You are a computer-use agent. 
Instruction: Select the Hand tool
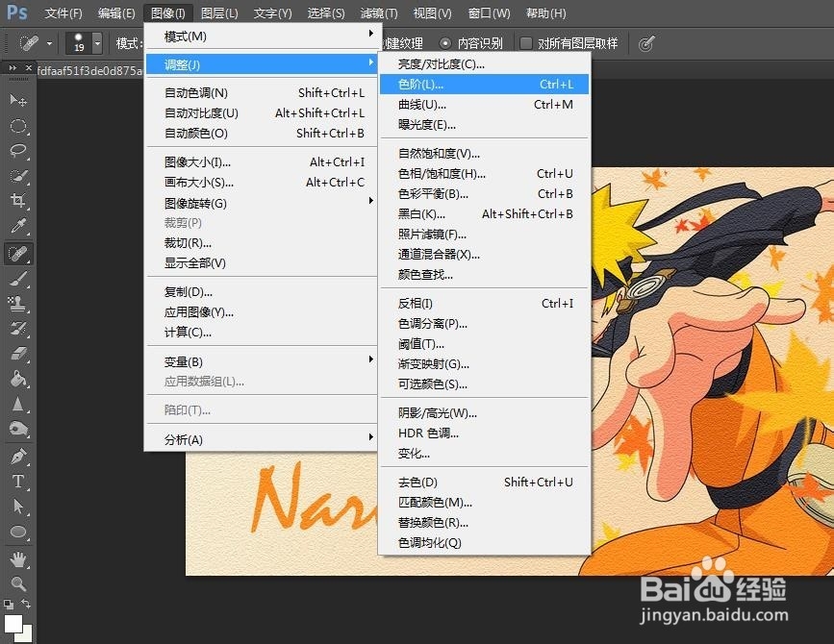18,559
